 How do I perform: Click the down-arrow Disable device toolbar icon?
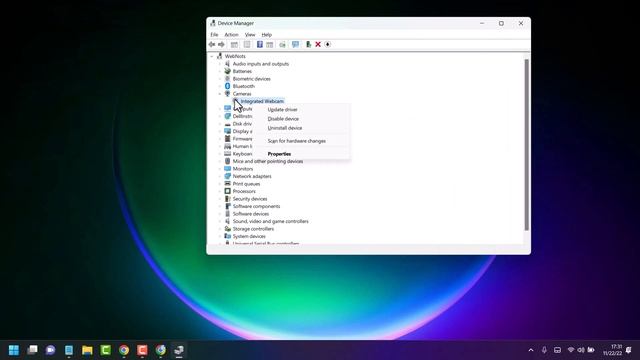click(328, 44)
